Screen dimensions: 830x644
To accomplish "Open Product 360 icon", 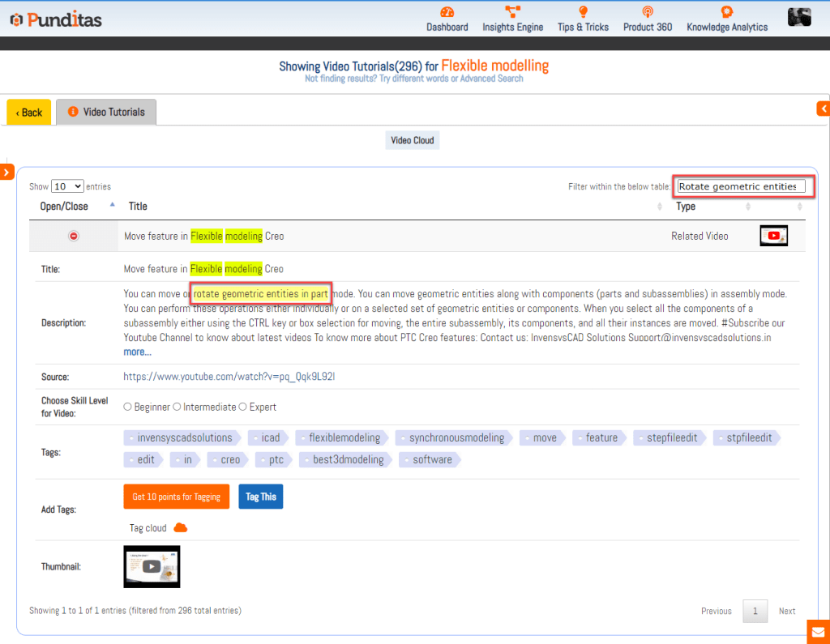I will coord(647,12).
